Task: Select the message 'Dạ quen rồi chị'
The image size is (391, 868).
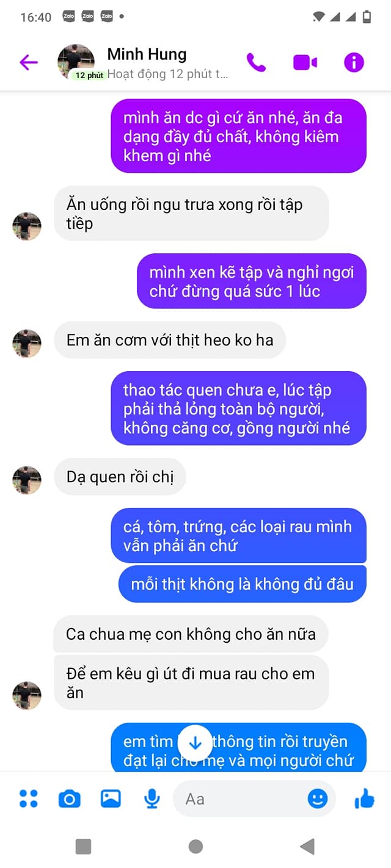Action: pyautogui.click(x=120, y=477)
